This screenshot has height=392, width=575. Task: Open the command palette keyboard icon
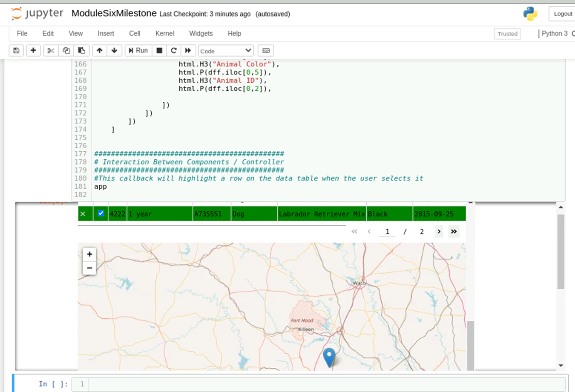(266, 50)
